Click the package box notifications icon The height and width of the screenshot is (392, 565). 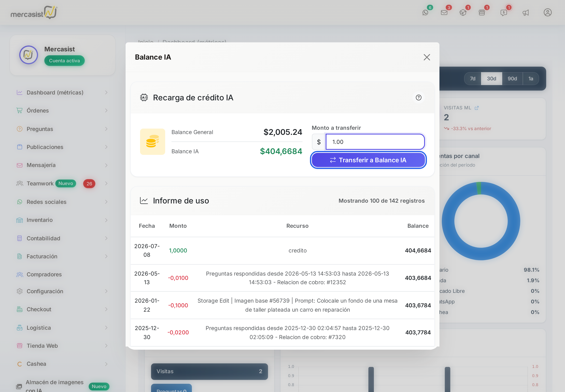pos(463,13)
